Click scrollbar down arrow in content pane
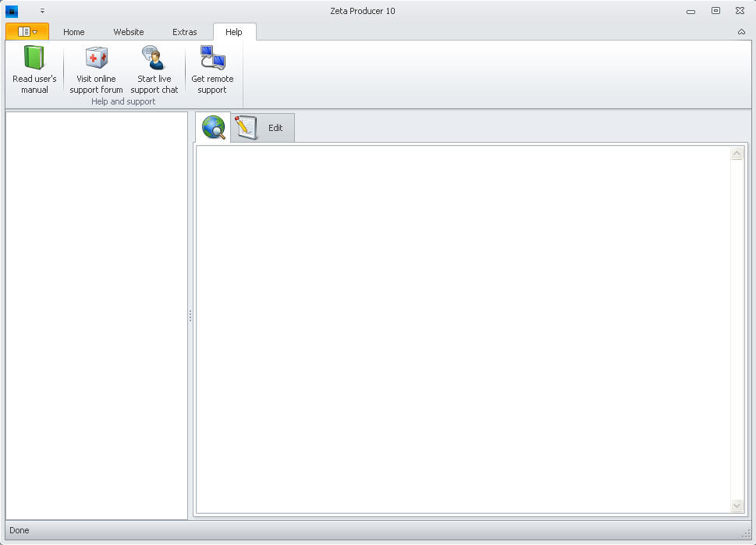The width and height of the screenshot is (756, 545). pos(736,505)
